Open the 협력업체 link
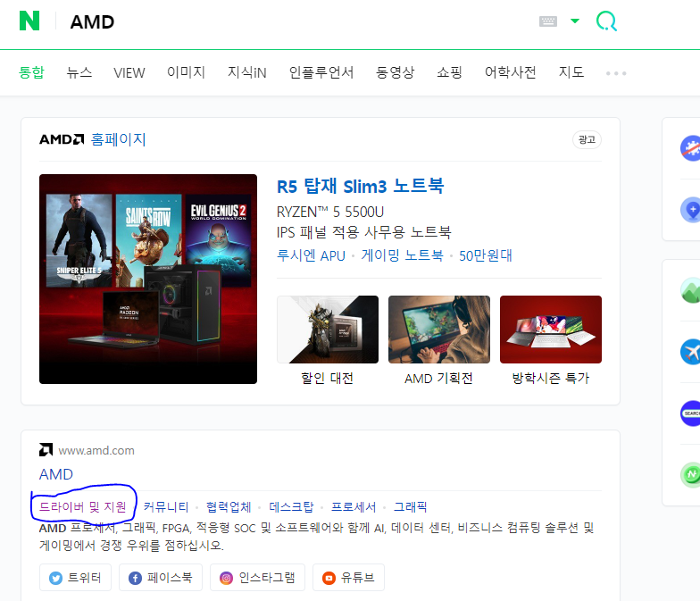Viewport: 700px width, 601px height. [x=229, y=507]
